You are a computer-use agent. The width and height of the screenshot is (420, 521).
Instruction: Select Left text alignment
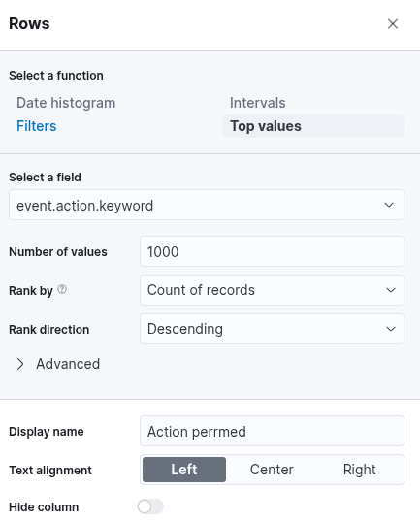pyautogui.click(x=184, y=470)
